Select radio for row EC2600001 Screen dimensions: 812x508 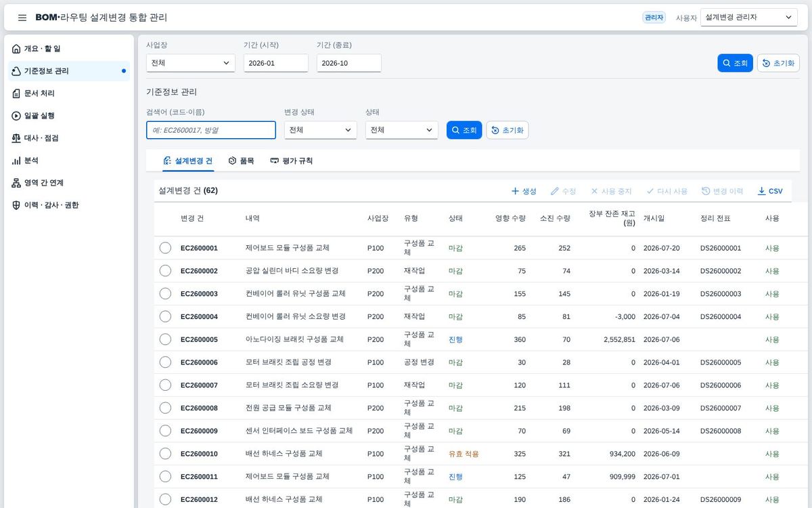click(165, 248)
